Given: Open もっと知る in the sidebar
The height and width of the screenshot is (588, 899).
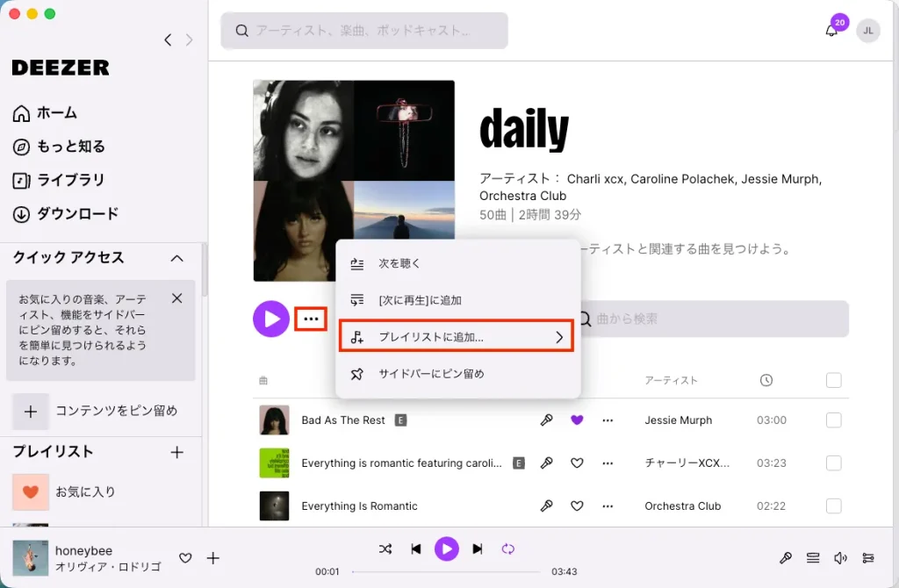Looking at the screenshot, I should pyautogui.click(x=59, y=147).
